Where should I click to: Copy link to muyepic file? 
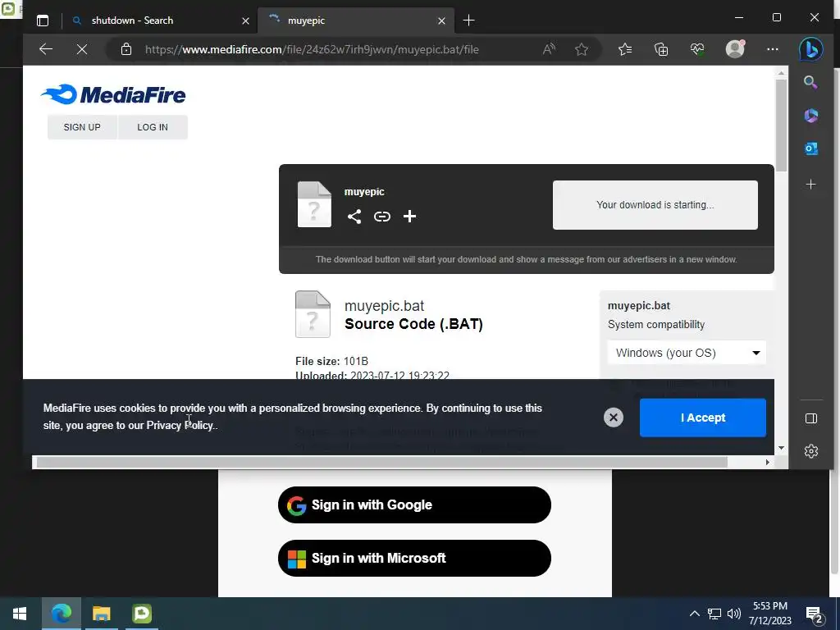pyautogui.click(x=382, y=217)
